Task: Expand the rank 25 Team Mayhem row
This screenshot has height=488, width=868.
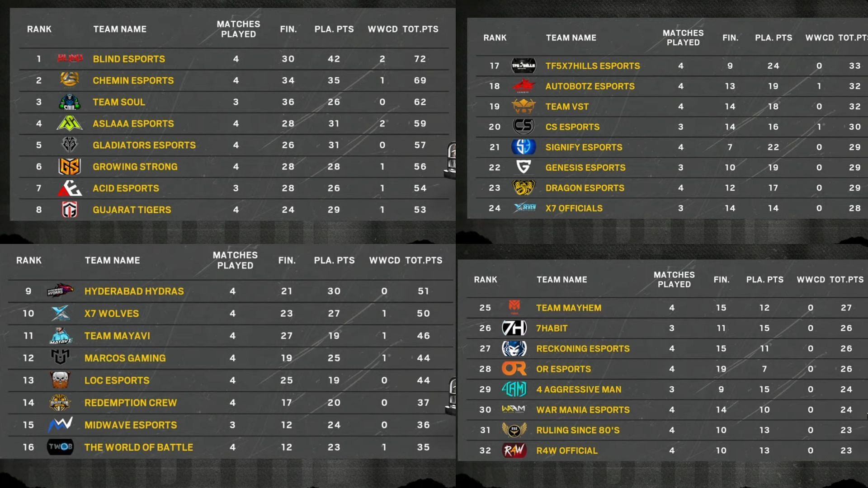Action: coord(665,307)
